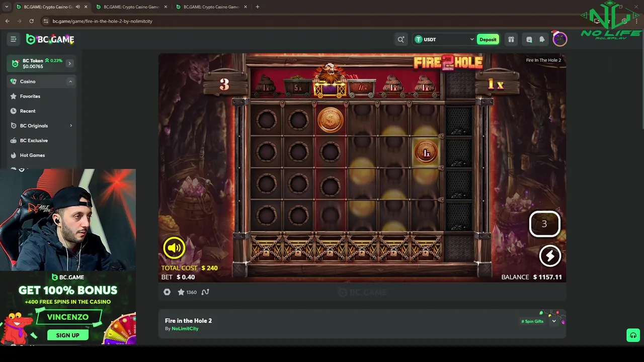Click the Deposit button

coord(488,39)
